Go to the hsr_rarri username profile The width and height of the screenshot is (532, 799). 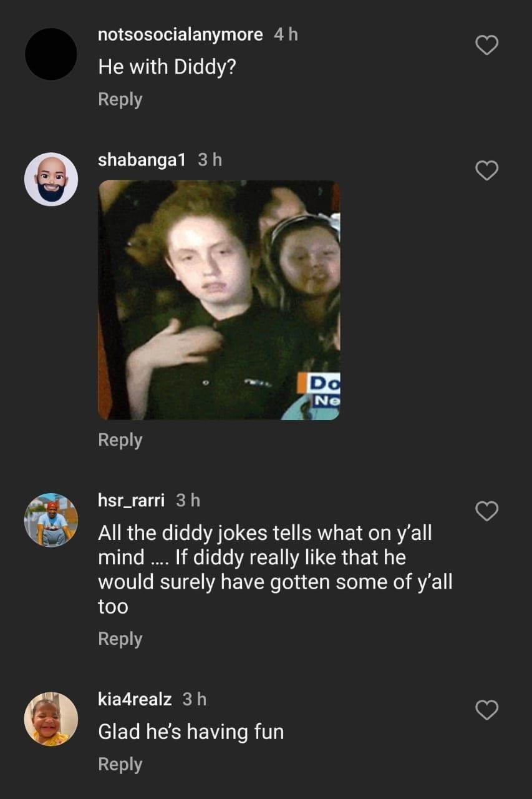[x=132, y=501]
